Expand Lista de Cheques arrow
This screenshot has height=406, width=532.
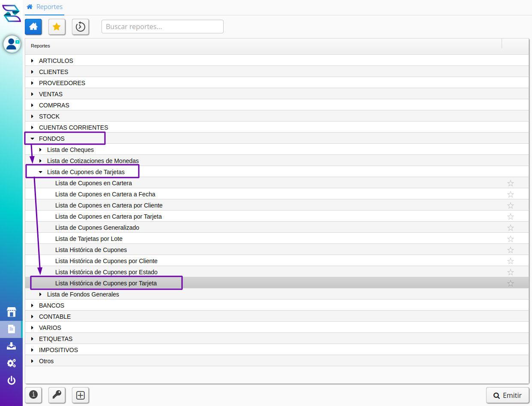tap(40, 150)
